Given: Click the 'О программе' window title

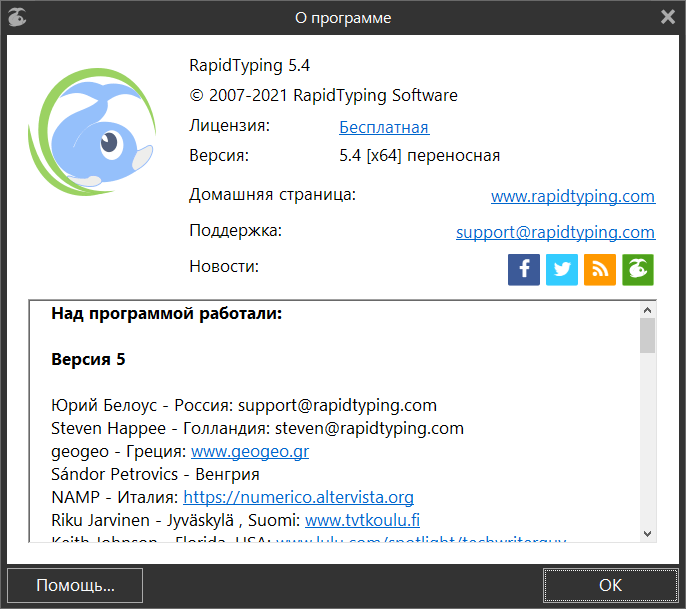Looking at the screenshot, I should pyautogui.click(x=343, y=18).
